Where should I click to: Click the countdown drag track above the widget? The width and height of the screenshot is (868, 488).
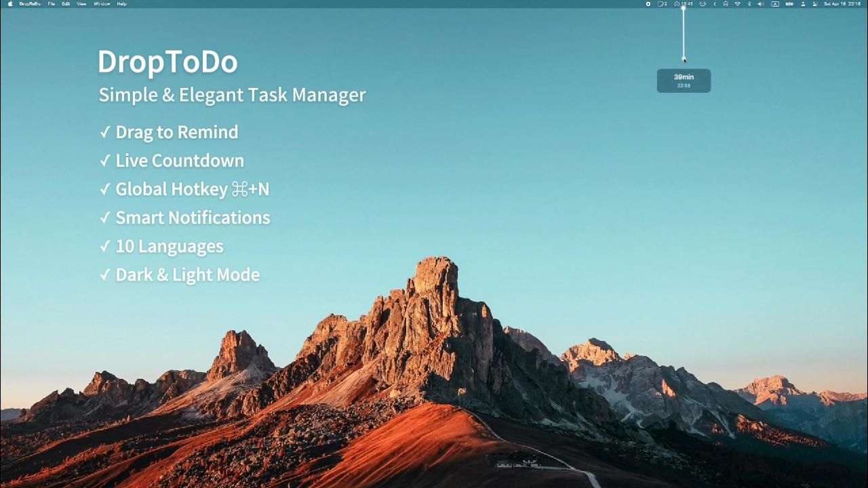pos(684,34)
